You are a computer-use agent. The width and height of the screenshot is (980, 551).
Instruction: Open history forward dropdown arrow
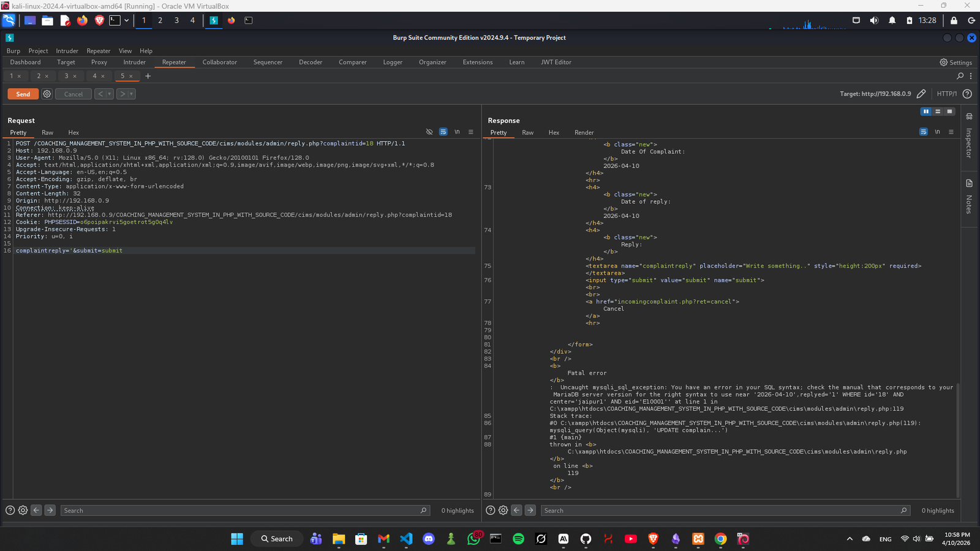131,94
